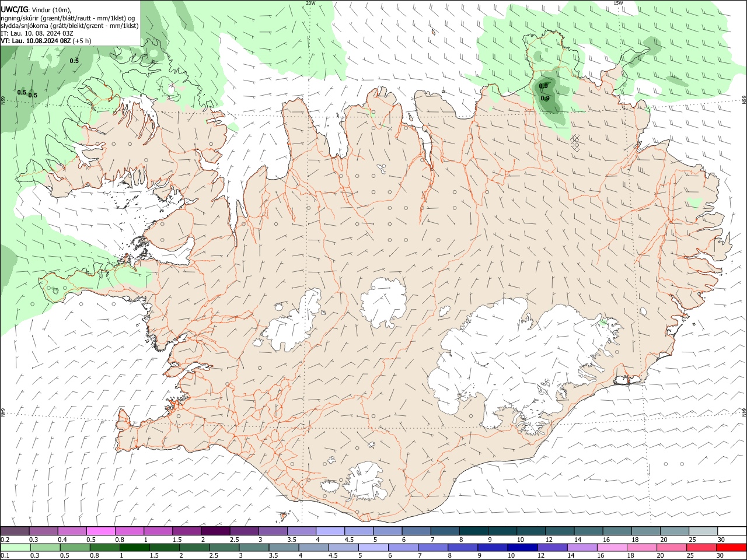Image resolution: width=747 pixels, height=560 pixels.
Task: Select the pale lavender swatch after 4 in snow scale
Action: [330, 531]
